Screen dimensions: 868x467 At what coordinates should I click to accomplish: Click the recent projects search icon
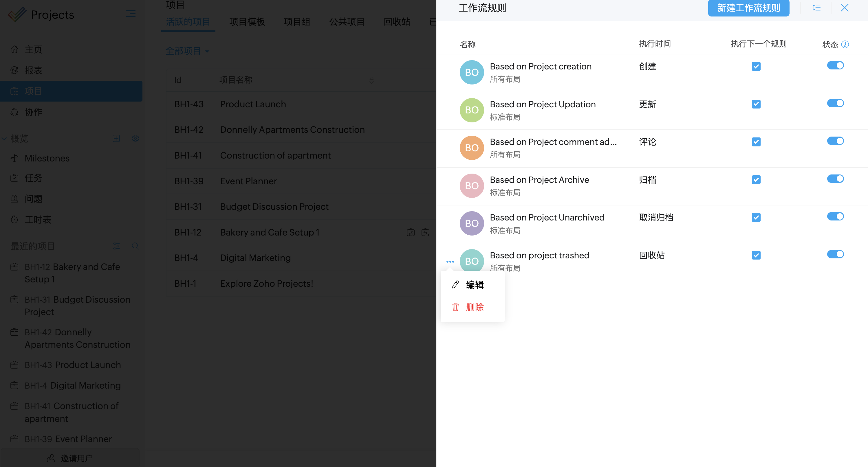tap(135, 246)
